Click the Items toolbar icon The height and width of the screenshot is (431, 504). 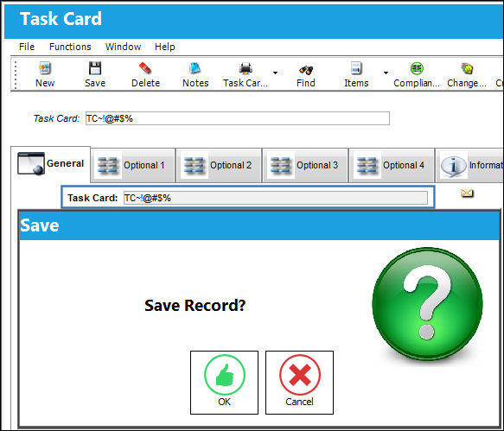point(356,68)
